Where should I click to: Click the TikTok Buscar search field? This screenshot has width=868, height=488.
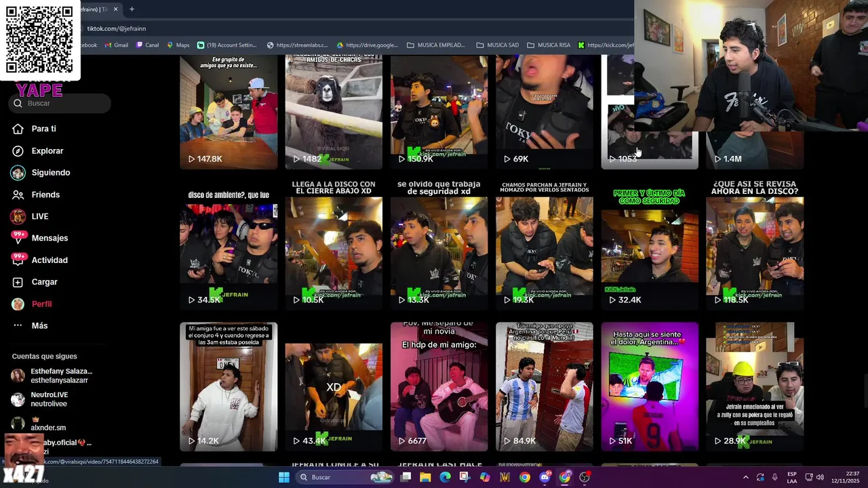coord(60,103)
